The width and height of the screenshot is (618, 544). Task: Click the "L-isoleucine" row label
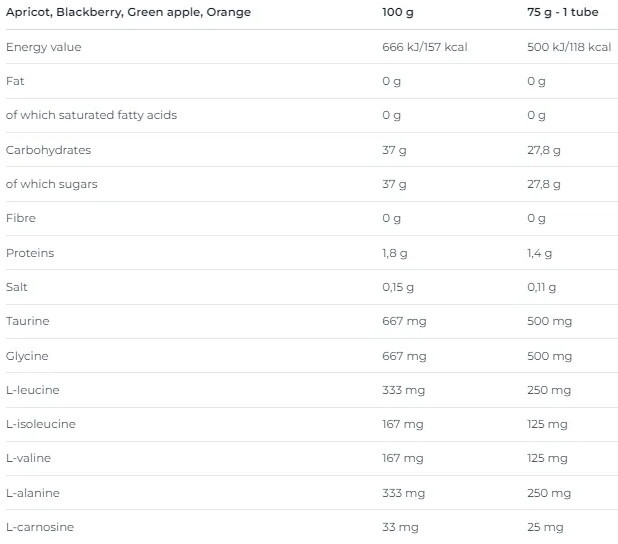coord(40,424)
